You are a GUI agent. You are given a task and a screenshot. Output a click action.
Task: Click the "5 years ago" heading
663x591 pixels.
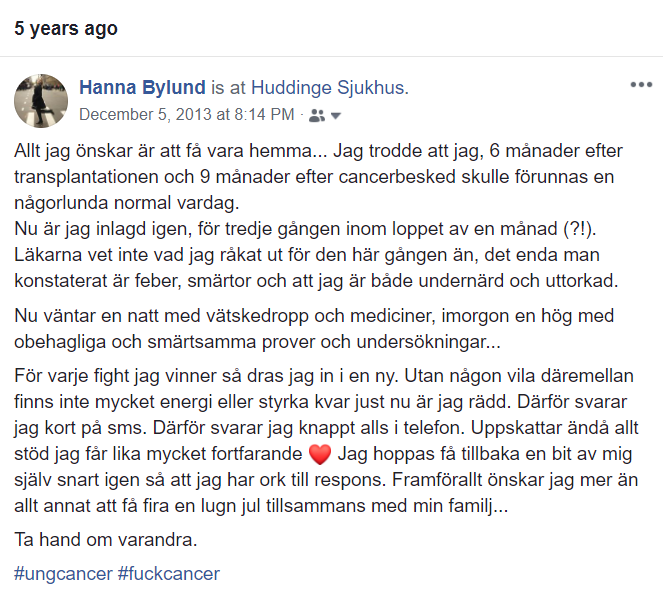tap(65, 29)
